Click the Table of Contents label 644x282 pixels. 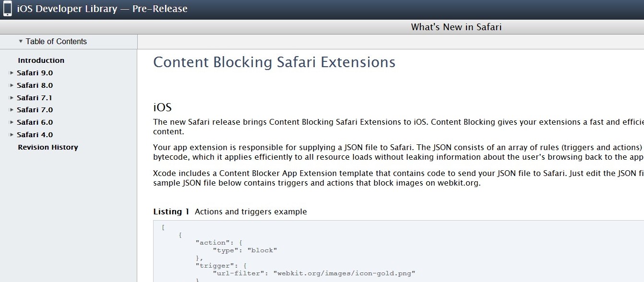[56, 41]
